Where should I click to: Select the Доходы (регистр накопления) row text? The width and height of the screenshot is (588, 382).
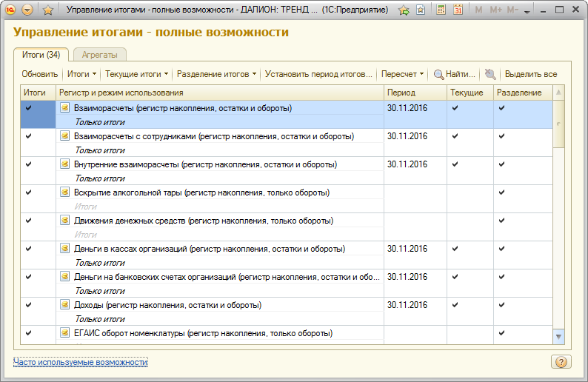click(167, 305)
